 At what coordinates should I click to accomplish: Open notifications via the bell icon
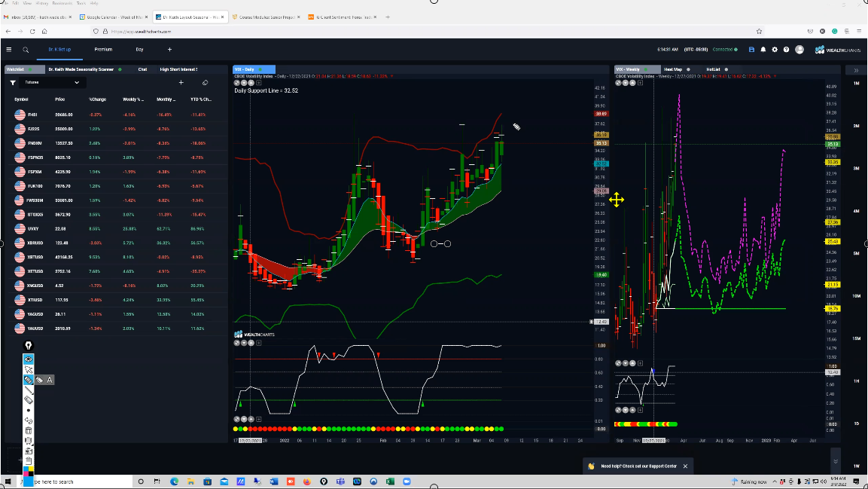point(763,49)
